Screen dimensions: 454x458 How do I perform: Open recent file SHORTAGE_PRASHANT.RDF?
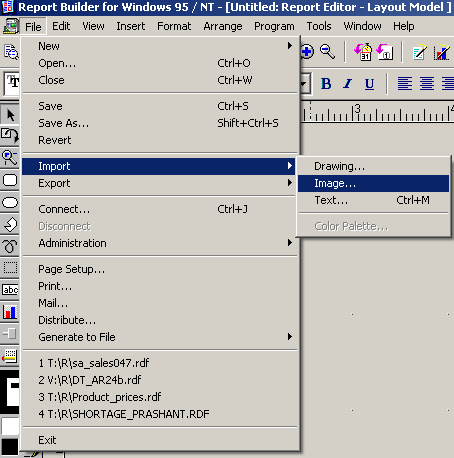point(159,414)
